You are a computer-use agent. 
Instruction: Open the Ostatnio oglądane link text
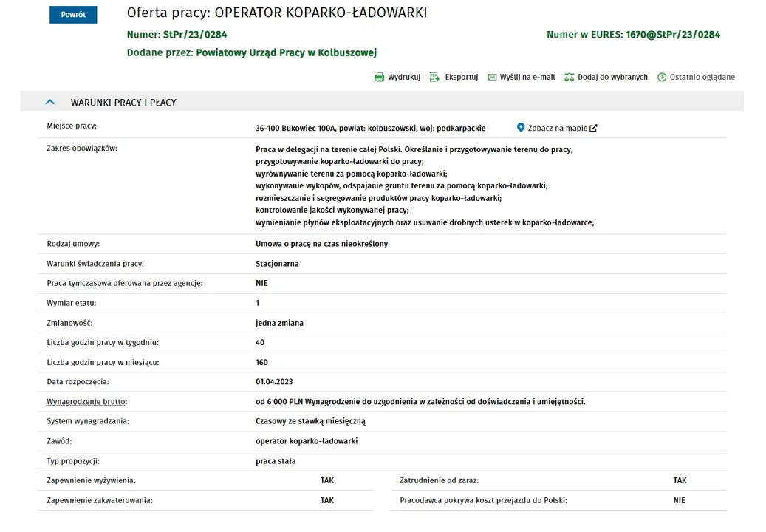tap(702, 77)
